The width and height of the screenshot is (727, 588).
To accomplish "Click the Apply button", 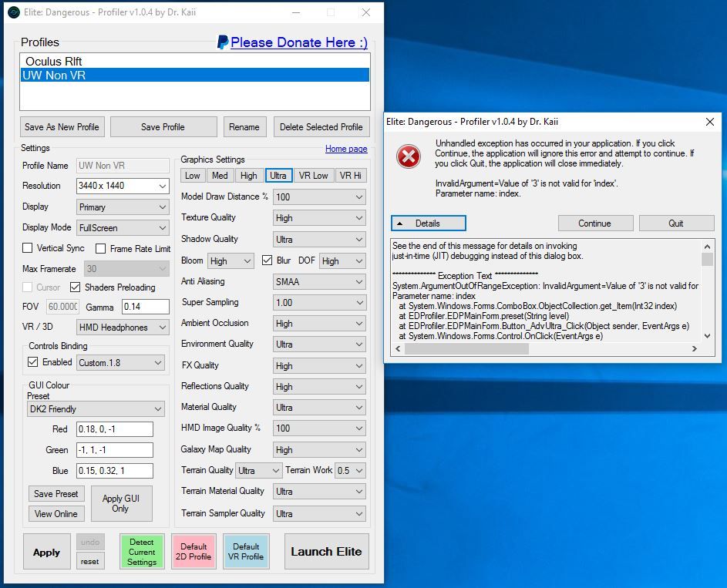I will (x=47, y=552).
